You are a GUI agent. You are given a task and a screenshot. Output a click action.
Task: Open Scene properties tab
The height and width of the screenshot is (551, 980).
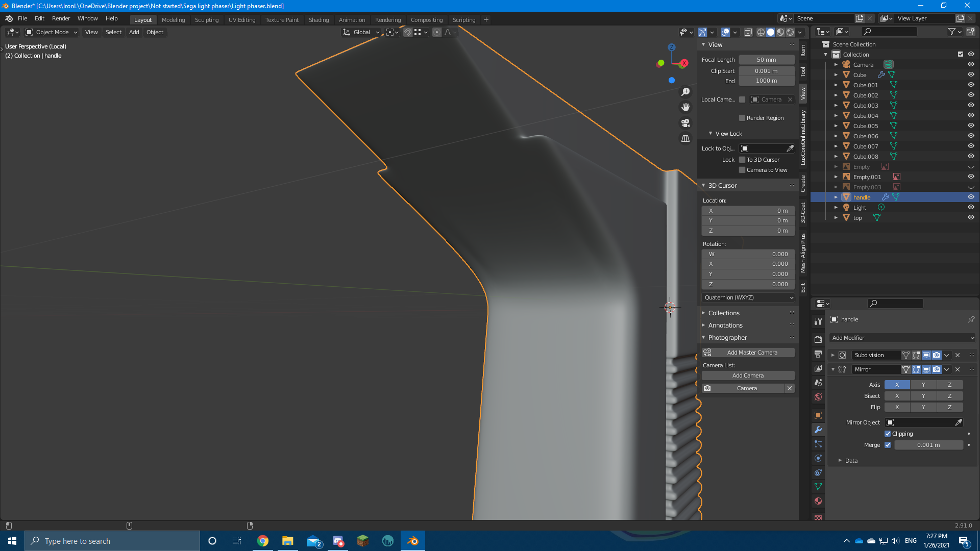818,383
